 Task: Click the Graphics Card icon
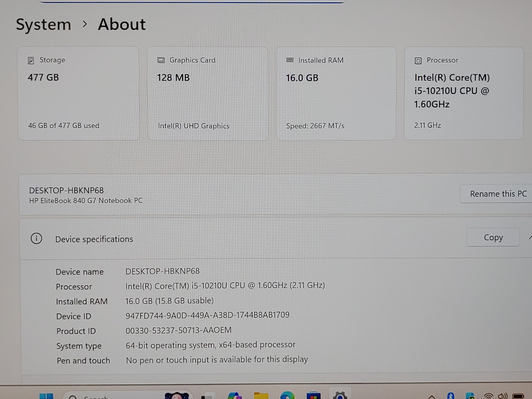point(161,60)
